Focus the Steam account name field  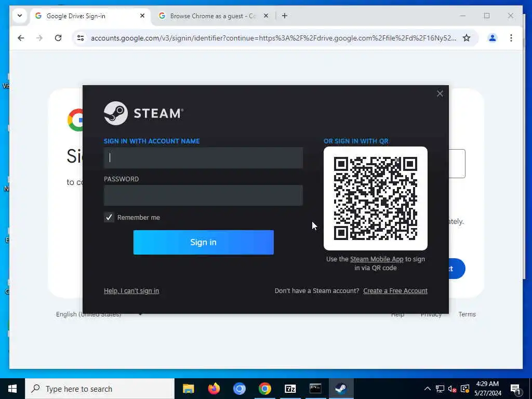click(x=203, y=158)
